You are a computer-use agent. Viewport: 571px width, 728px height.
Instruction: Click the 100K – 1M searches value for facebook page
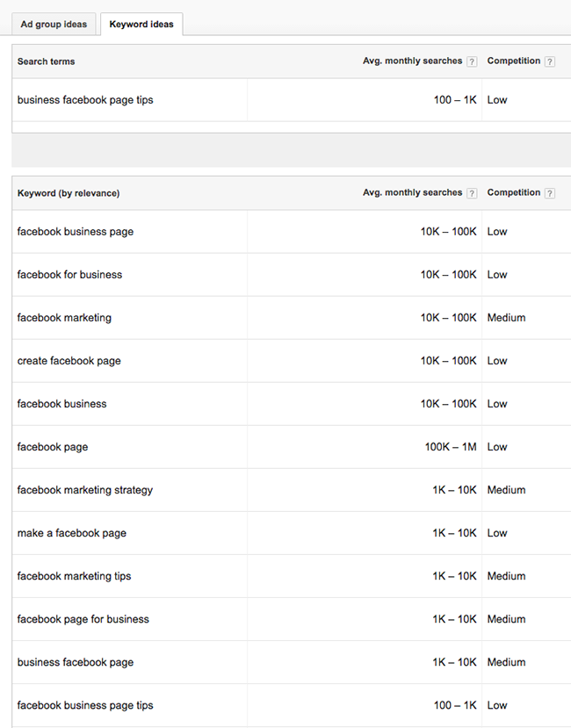click(x=450, y=447)
